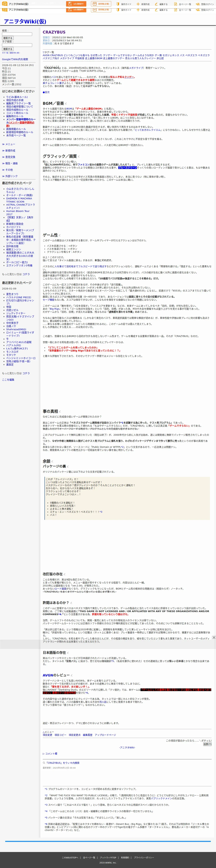Open 項目コピー in the page menu

[60, 735]
